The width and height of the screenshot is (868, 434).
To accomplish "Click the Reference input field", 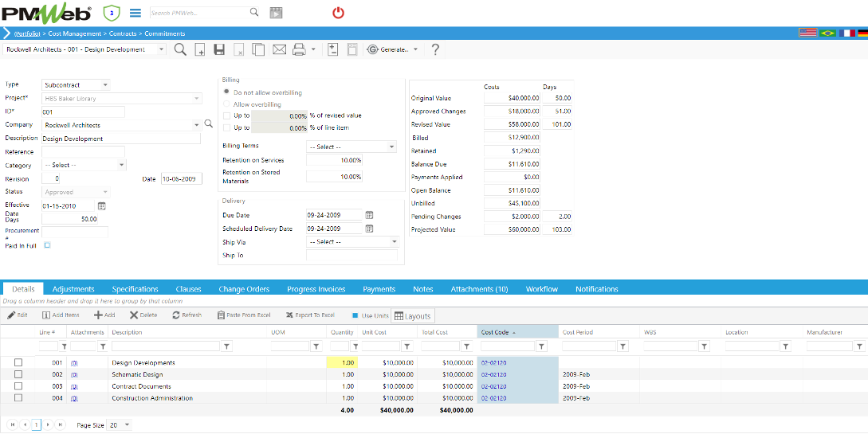I will point(83,151).
